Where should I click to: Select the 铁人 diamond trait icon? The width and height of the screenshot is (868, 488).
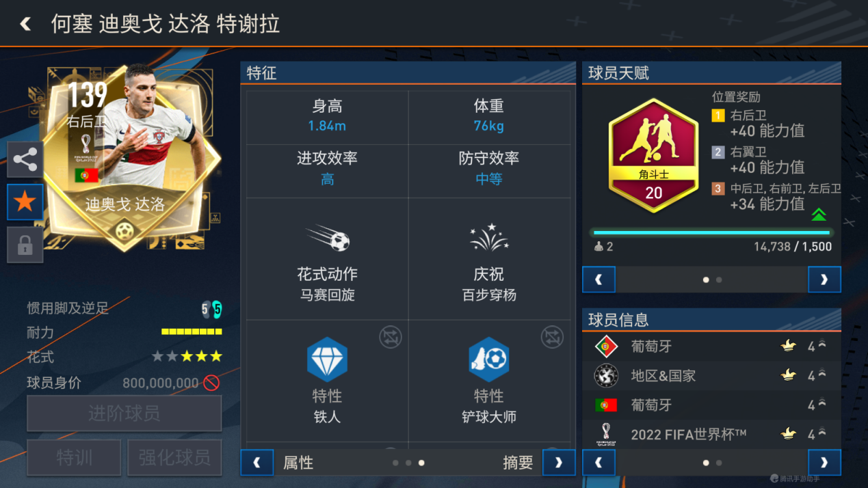point(327,360)
